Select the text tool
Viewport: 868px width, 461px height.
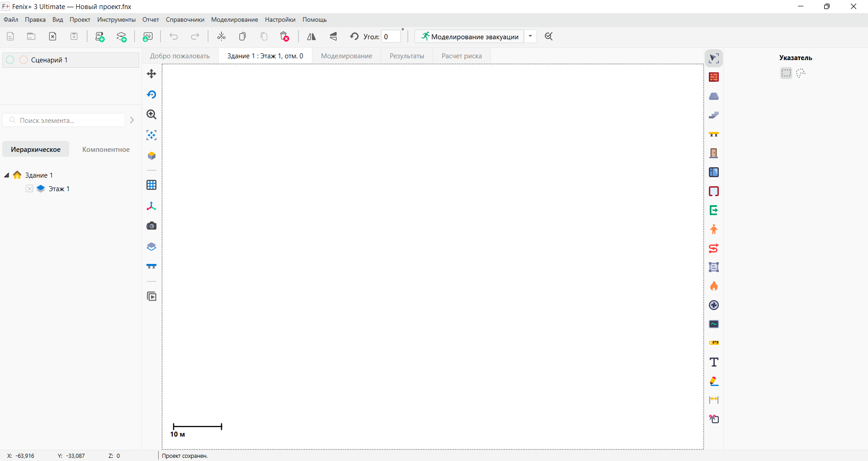pyautogui.click(x=714, y=362)
